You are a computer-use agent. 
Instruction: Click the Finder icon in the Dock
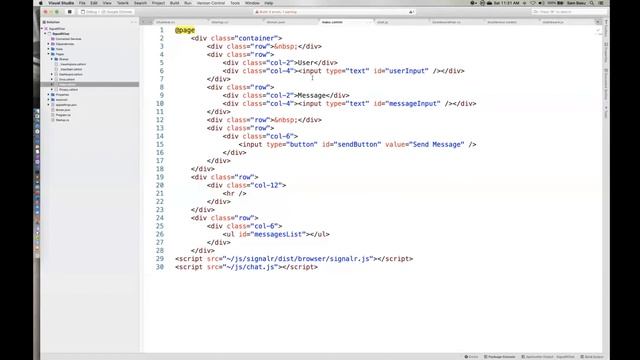pyautogui.click(x=37, y=111)
